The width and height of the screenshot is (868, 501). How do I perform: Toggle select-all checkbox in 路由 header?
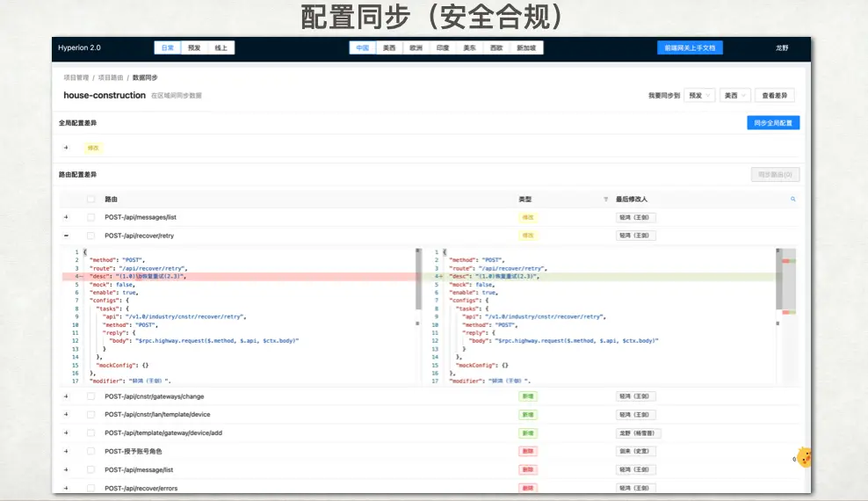(90, 200)
